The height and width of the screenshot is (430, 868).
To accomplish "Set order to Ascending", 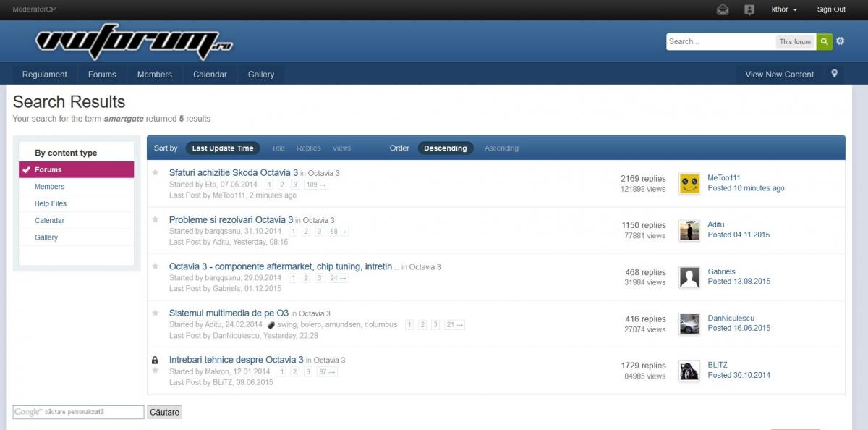I will pyautogui.click(x=501, y=148).
